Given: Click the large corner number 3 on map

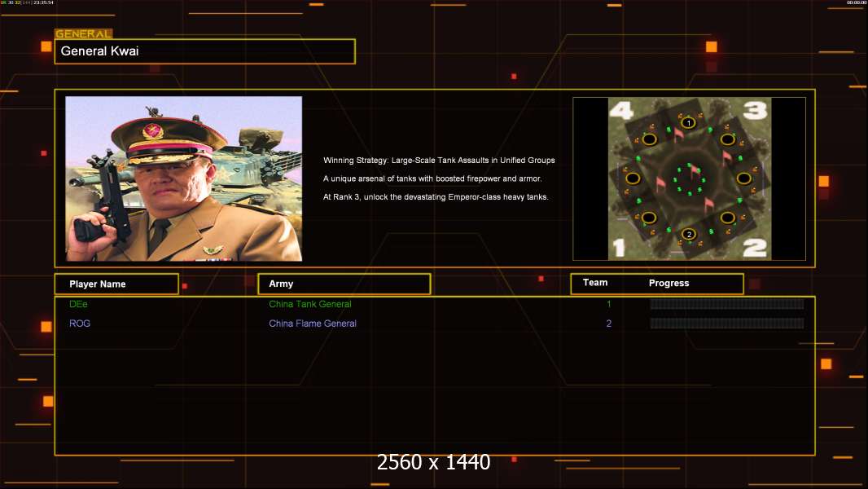Looking at the screenshot, I should click(x=755, y=110).
